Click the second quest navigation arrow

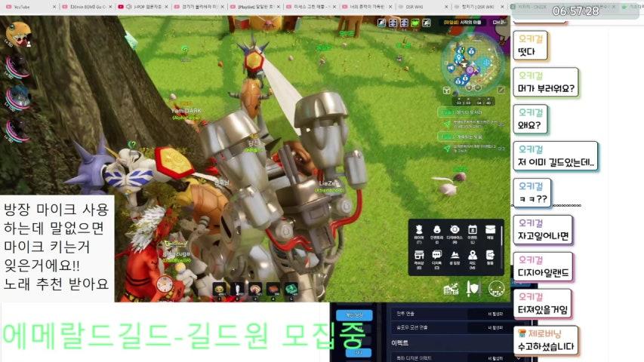pyautogui.click(x=447, y=149)
